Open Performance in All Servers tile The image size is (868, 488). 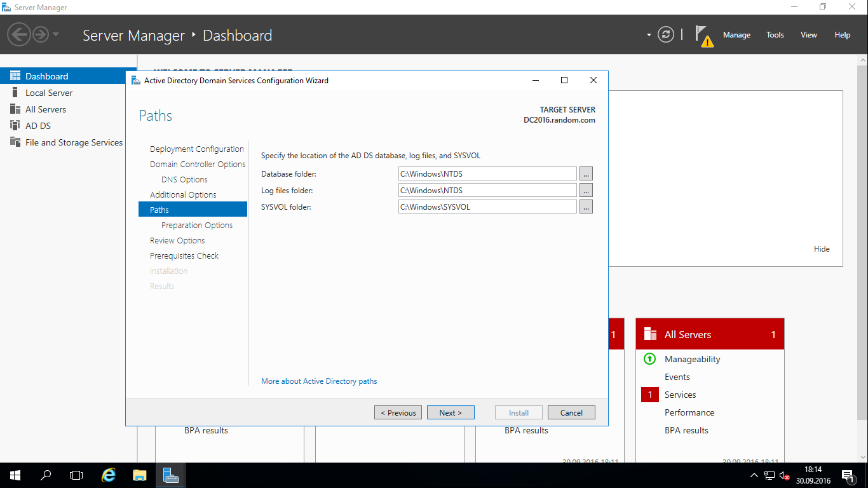689,412
